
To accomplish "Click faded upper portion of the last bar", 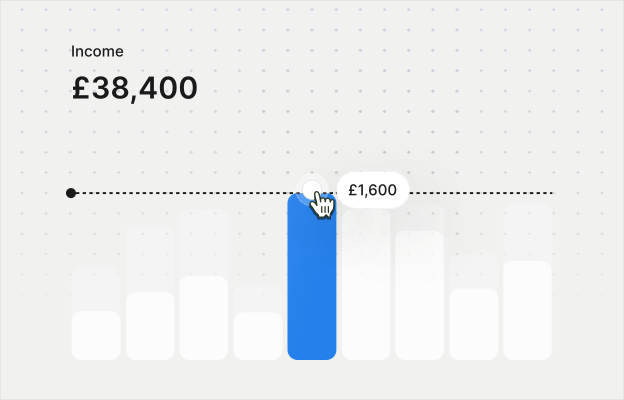I will [527, 232].
